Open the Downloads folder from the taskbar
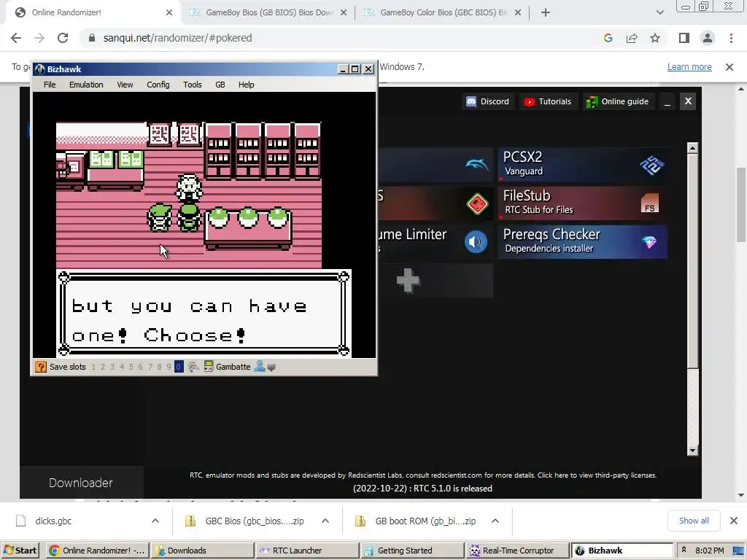Image resolution: width=747 pixels, height=560 pixels. pos(201,551)
